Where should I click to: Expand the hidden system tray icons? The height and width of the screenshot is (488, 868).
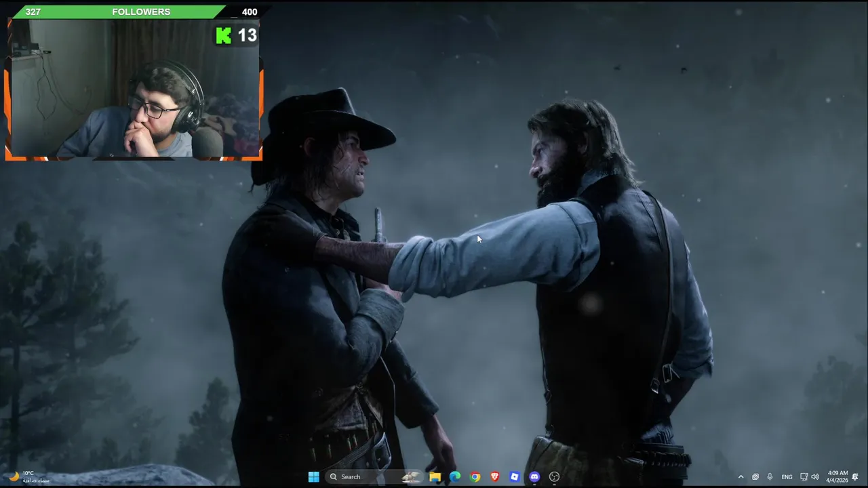click(x=741, y=476)
